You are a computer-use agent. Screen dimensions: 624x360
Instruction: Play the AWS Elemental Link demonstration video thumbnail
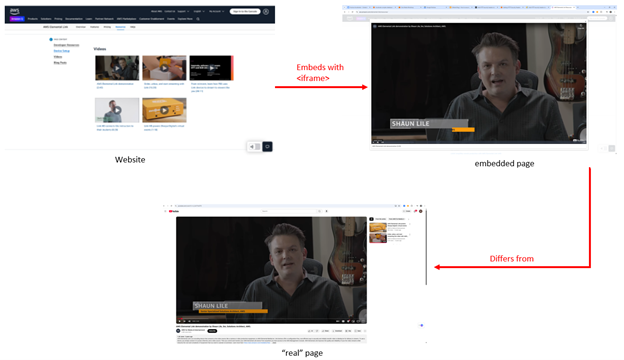[x=117, y=68]
